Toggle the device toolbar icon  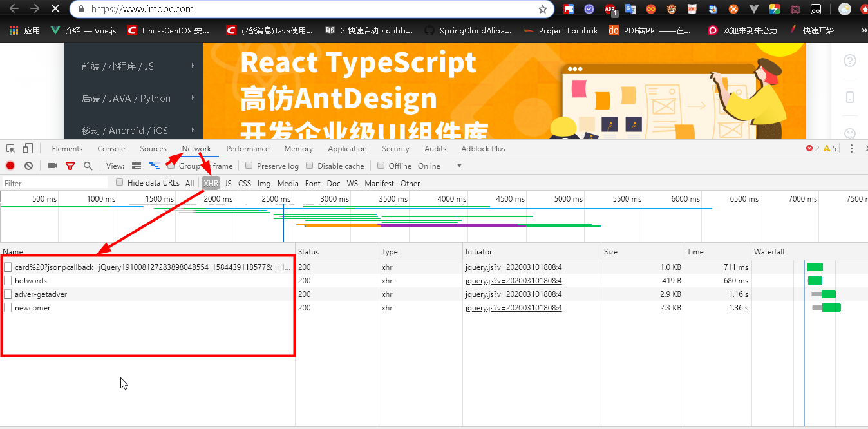[26, 148]
